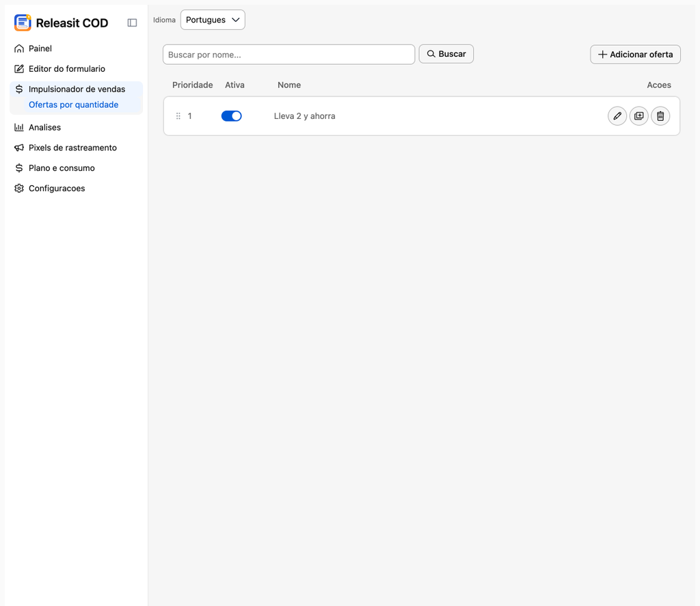The width and height of the screenshot is (700, 606).
Task: Open the Idioma Portugues dropdown
Action: (x=213, y=20)
